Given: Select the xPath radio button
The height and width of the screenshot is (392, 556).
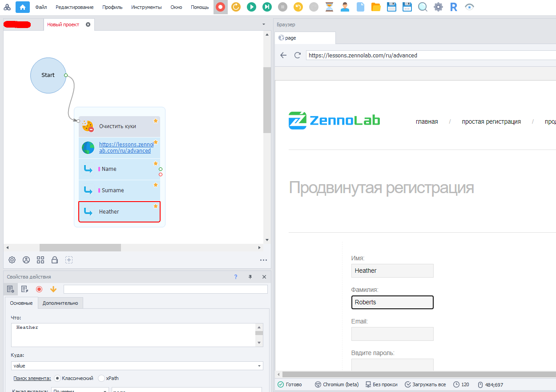Looking at the screenshot, I should pyautogui.click(x=101, y=378).
